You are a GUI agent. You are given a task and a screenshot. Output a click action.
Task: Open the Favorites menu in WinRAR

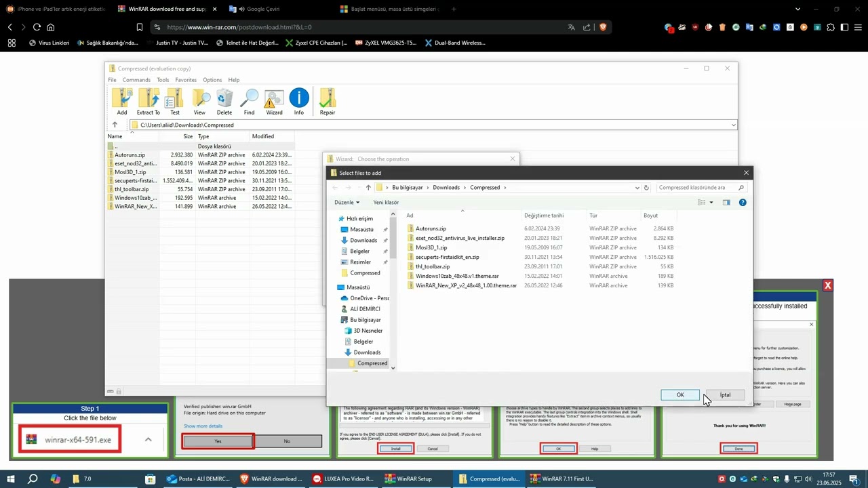click(x=186, y=80)
